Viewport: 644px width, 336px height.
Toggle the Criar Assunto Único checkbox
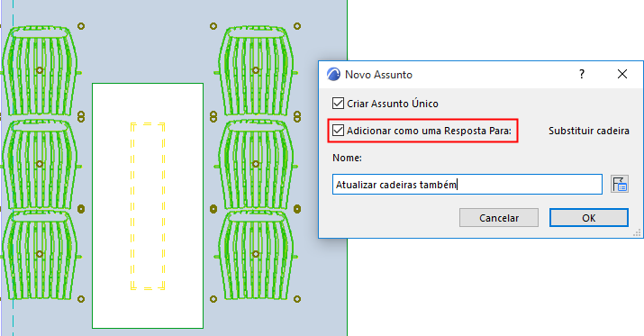point(338,103)
